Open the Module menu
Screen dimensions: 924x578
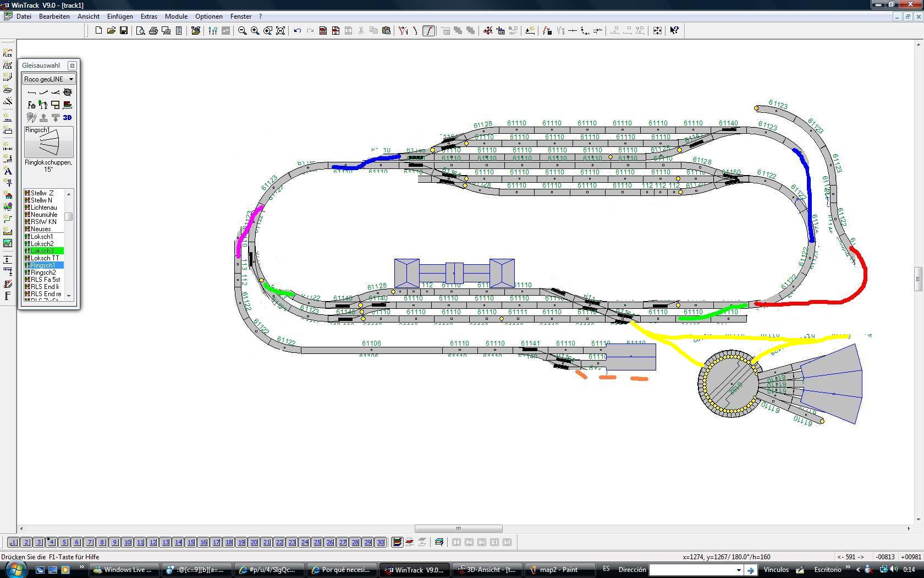[176, 17]
